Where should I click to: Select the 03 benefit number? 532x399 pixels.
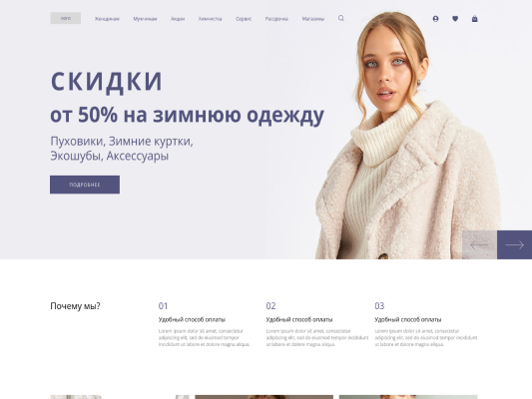[379, 306]
